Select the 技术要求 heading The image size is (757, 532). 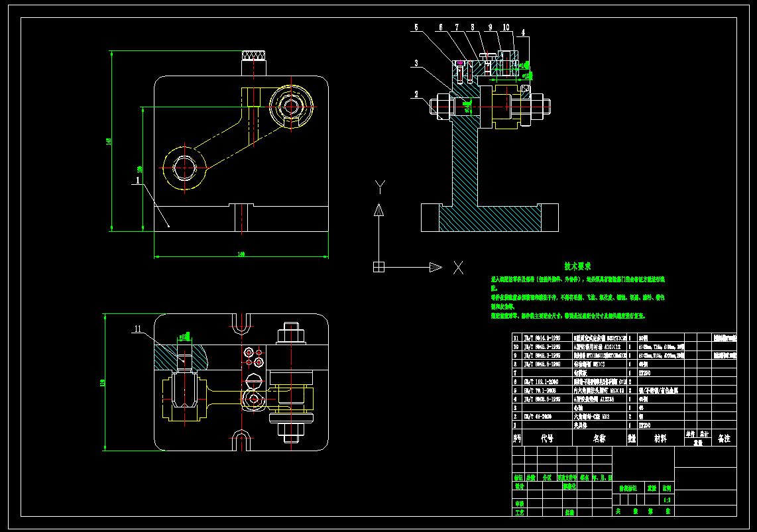tap(578, 266)
